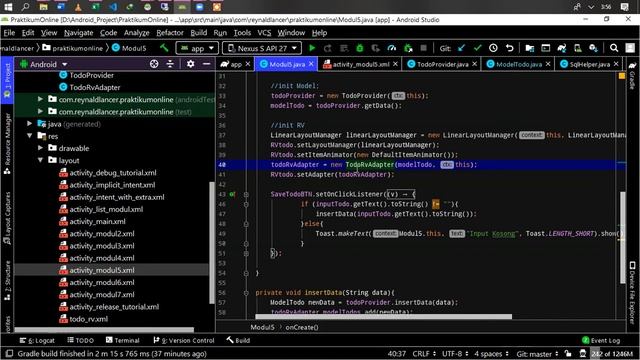
Task: Select todo_rv.xml in project tree
Action: (88, 319)
